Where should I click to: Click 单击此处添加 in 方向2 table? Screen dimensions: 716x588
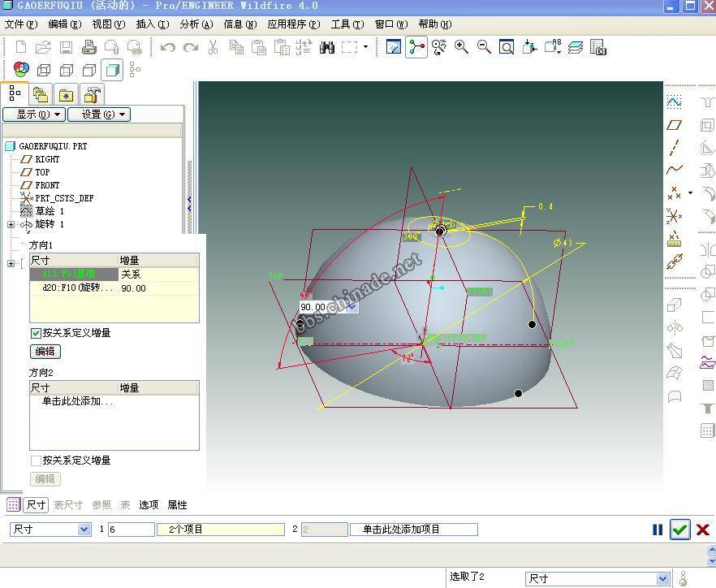77,401
